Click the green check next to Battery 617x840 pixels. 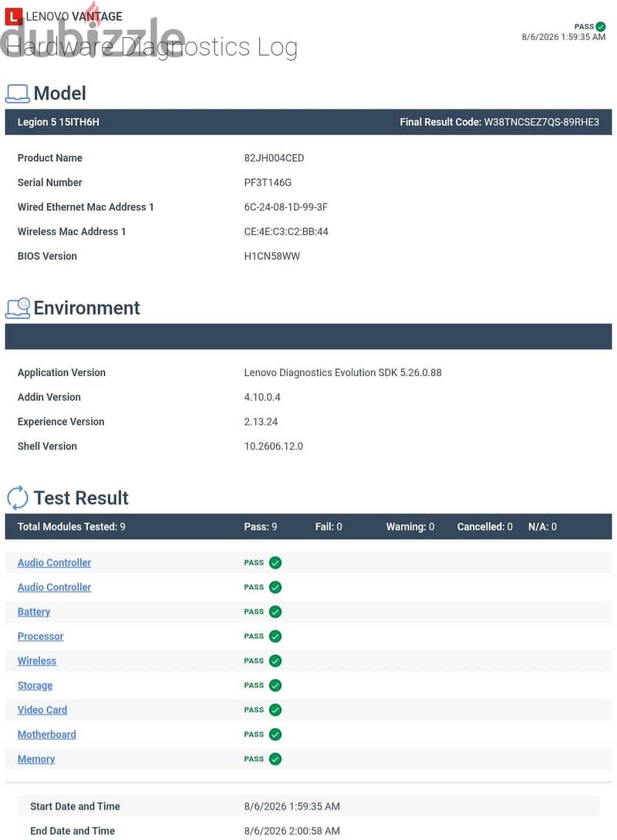tap(275, 612)
